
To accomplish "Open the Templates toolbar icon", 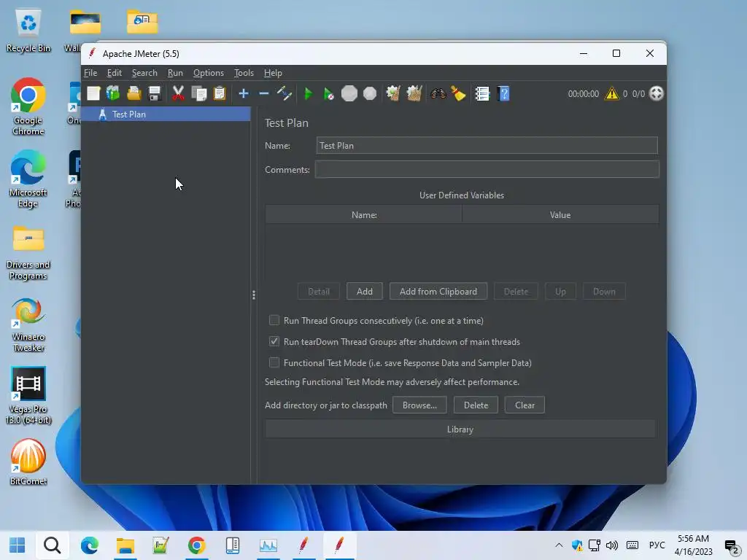I will [x=113, y=93].
